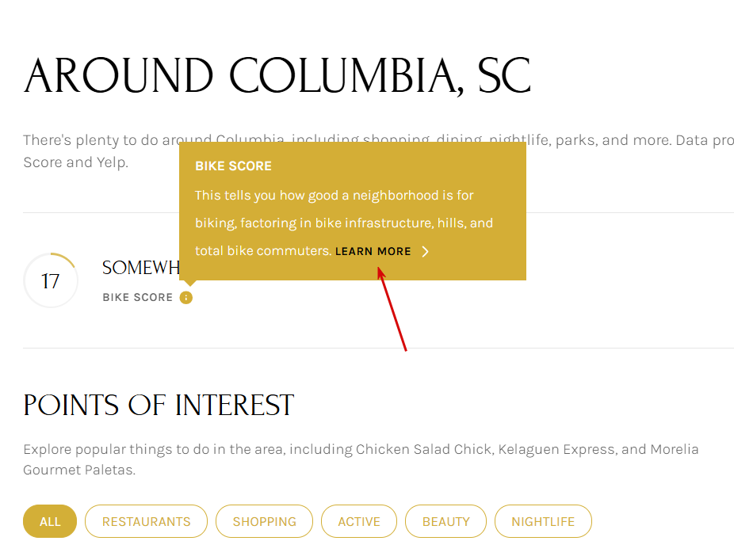
Task: Click the Points of Interest heading
Action: point(159,406)
